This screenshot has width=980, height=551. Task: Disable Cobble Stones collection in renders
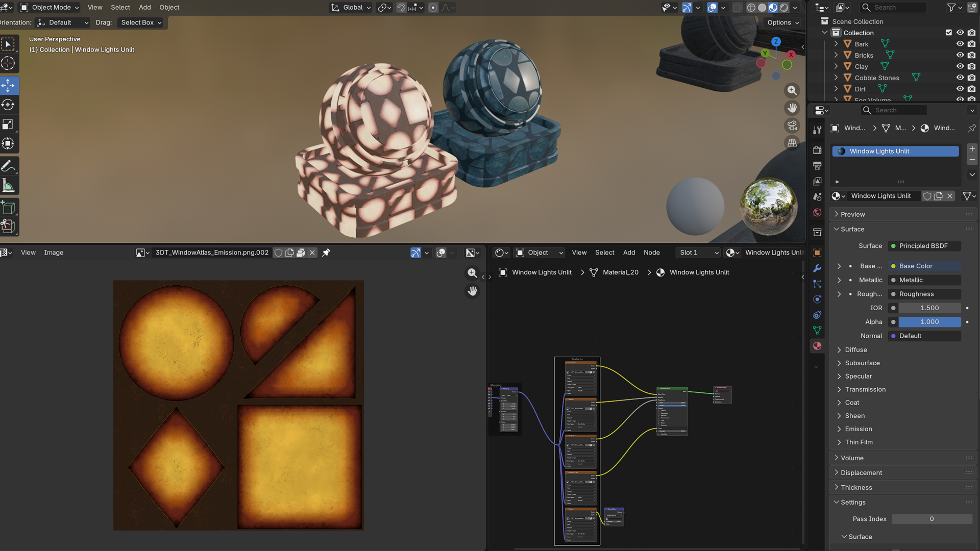tap(971, 78)
